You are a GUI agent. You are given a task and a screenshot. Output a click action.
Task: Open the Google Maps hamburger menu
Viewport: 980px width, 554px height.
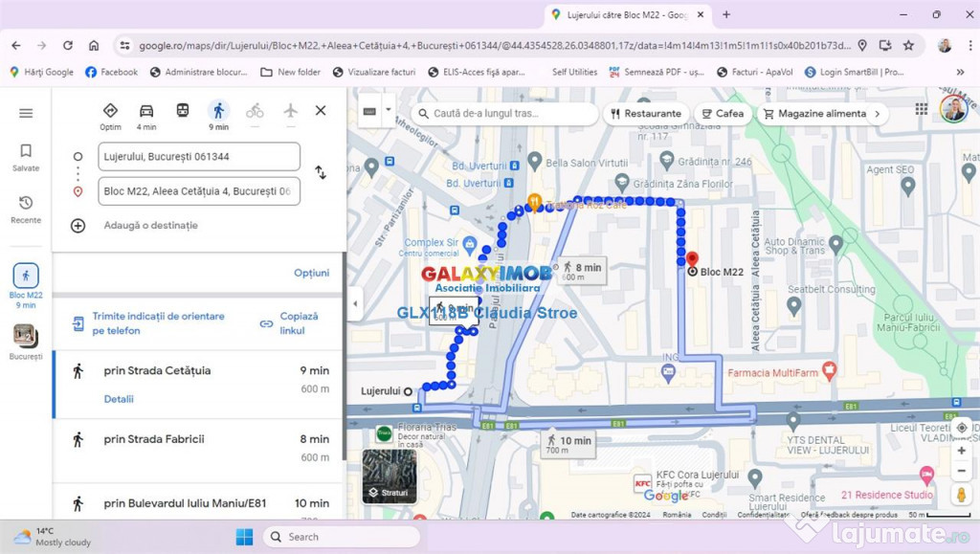tap(26, 113)
